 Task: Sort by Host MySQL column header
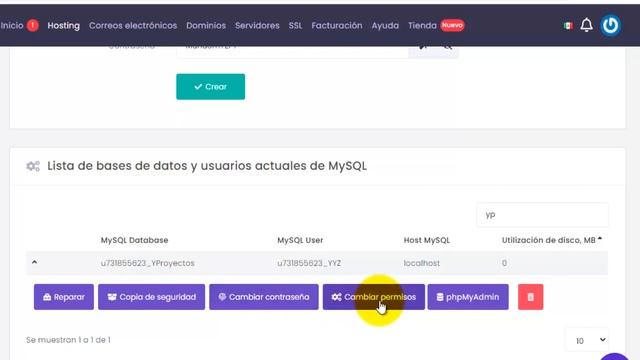(427, 240)
